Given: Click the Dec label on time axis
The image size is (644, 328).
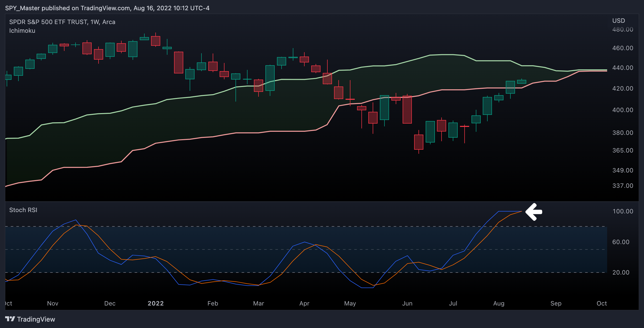Looking at the screenshot, I should [x=110, y=303].
